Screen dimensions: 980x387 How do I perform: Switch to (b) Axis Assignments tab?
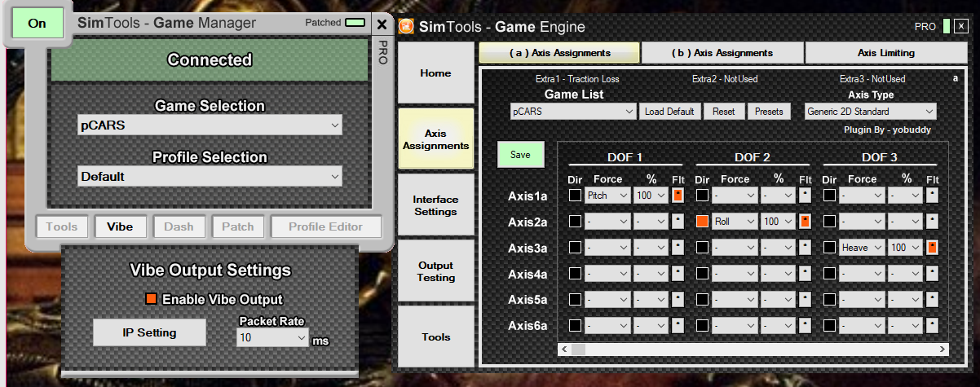pos(722,53)
